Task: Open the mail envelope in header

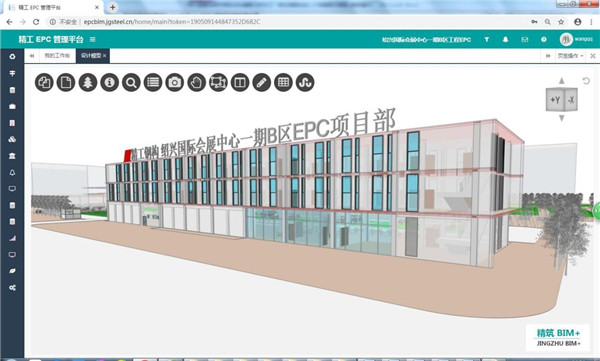Action: pos(525,39)
